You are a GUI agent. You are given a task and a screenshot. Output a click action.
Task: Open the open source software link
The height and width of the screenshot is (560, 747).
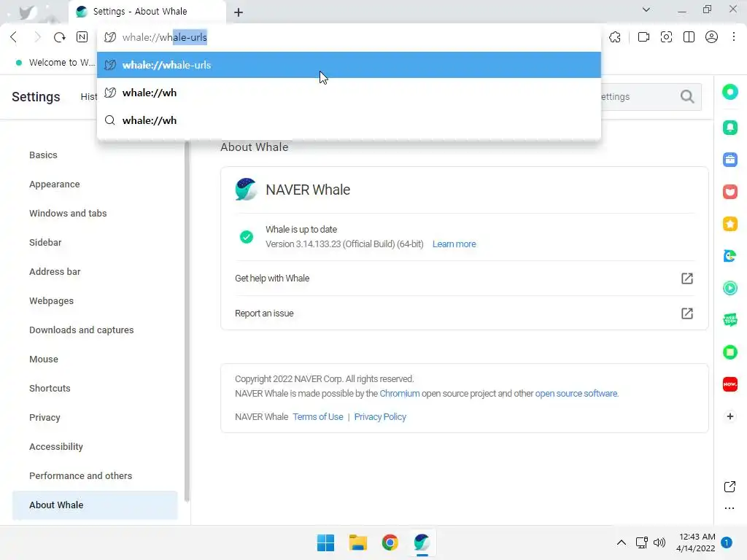(x=576, y=393)
